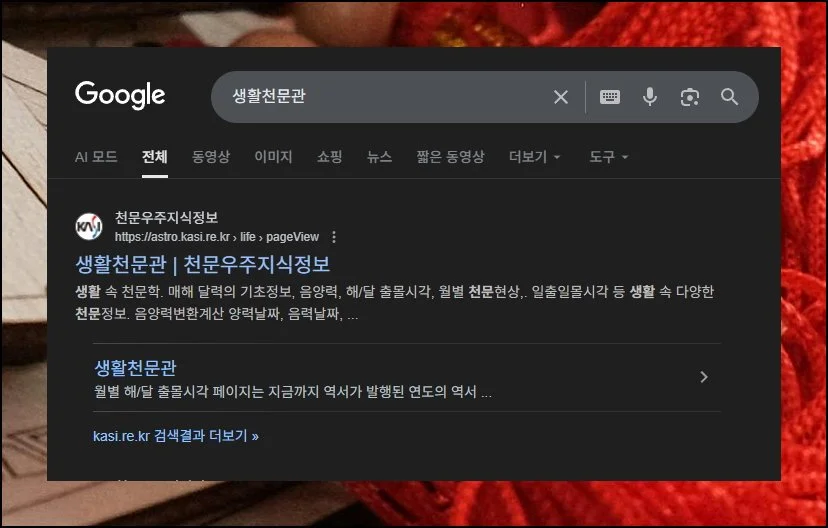
Task: Open the 쇼핑 tab
Action: [x=330, y=157]
